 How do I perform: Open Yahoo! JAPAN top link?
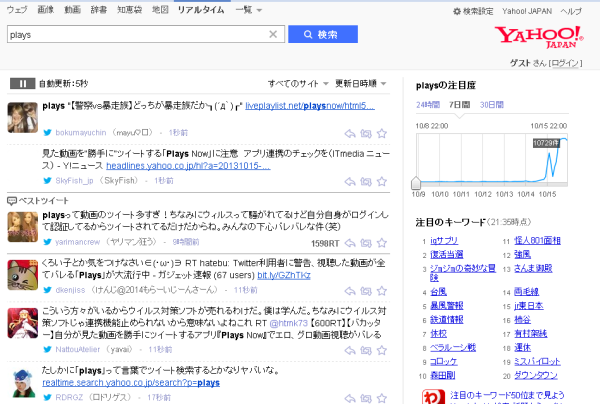pyautogui.click(x=527, y=11)
